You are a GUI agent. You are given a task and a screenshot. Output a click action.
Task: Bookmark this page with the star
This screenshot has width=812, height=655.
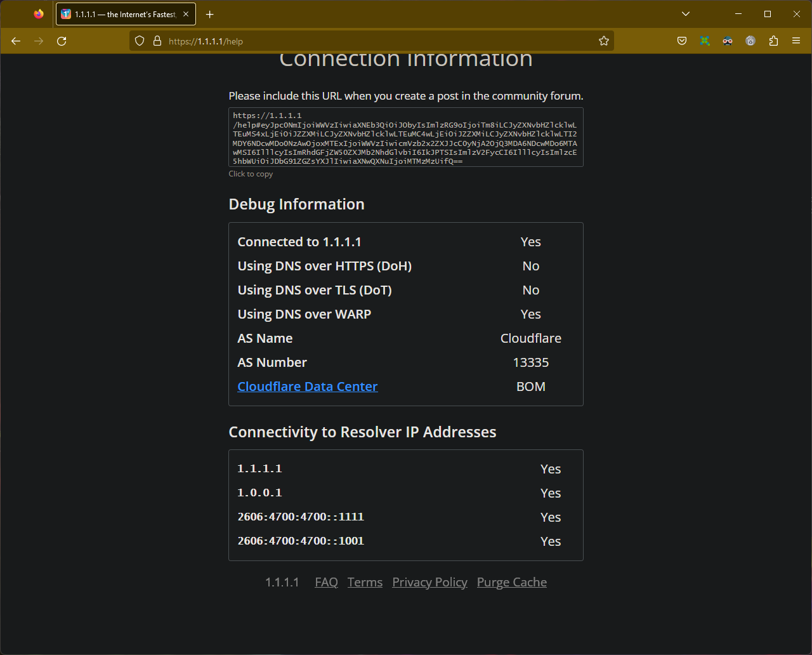[x=603, y=41]
